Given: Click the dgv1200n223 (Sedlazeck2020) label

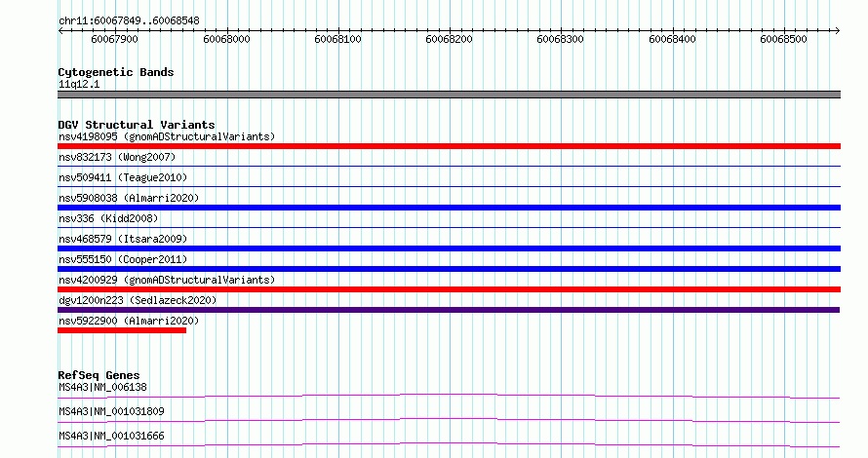Looking at the screenshot, I should click(138, 300).
